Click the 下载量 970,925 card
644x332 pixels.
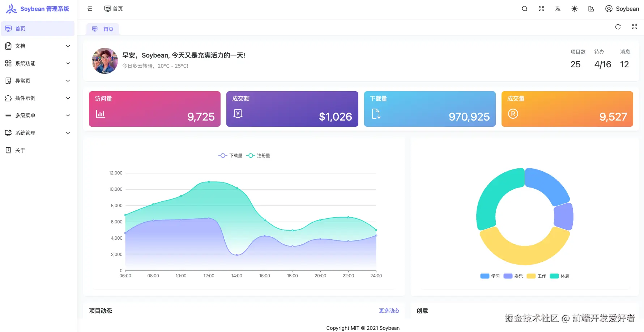click(430, 109)
